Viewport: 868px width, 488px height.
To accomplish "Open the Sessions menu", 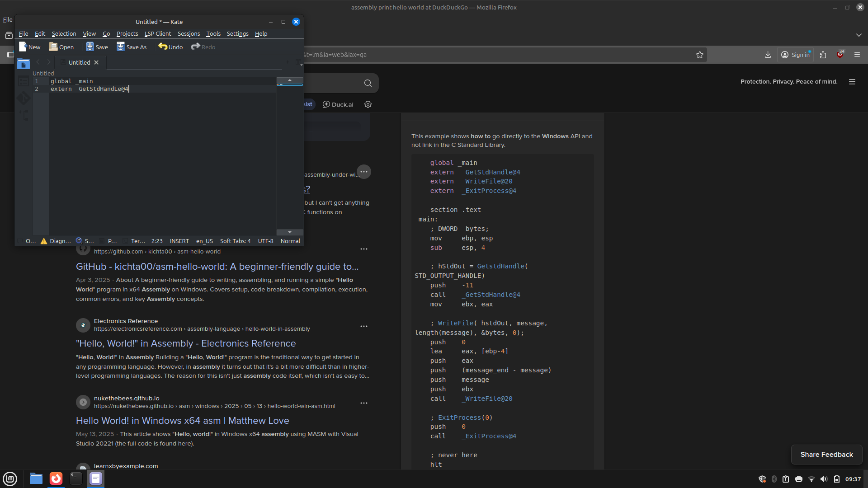I will 189,34.
